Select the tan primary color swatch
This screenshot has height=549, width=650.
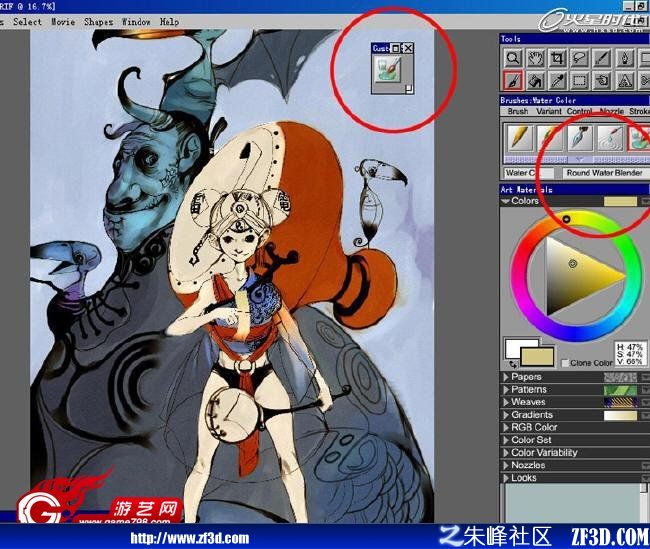click(537, 357)
